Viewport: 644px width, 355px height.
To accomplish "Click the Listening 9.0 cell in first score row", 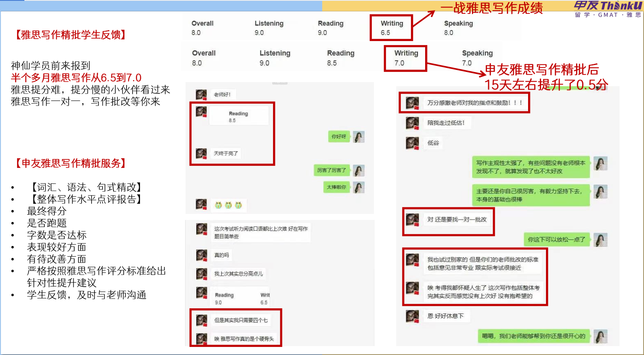I will (x=269, y=28).
